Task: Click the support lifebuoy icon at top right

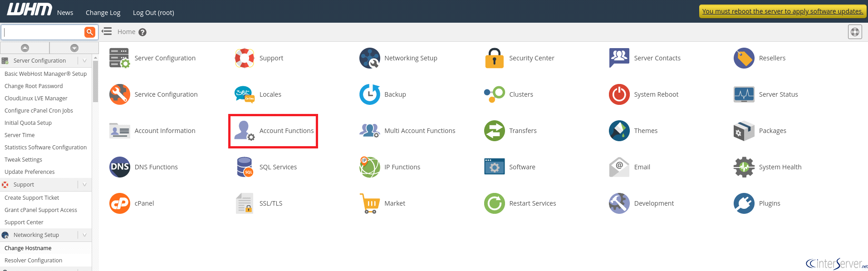Action: [x=855, y=32]
